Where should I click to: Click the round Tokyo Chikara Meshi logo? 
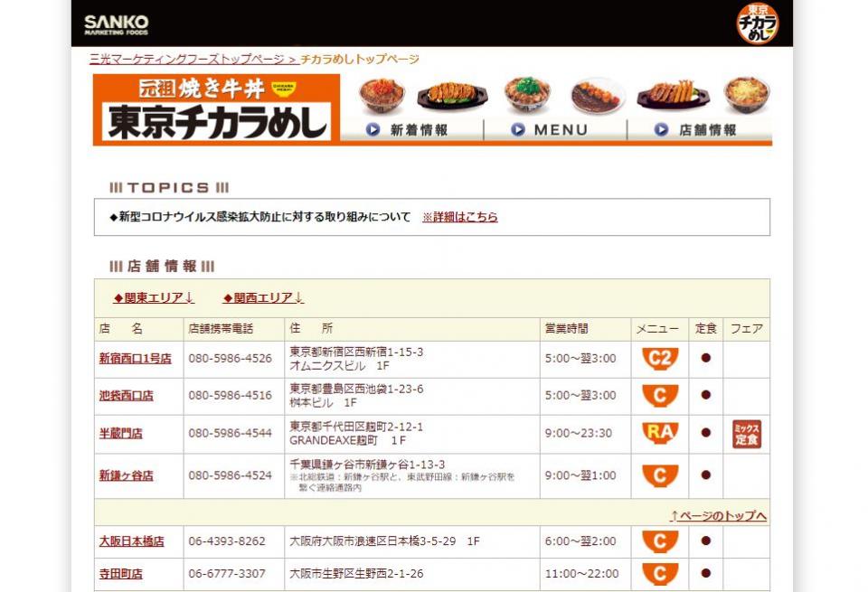point(757,23)
